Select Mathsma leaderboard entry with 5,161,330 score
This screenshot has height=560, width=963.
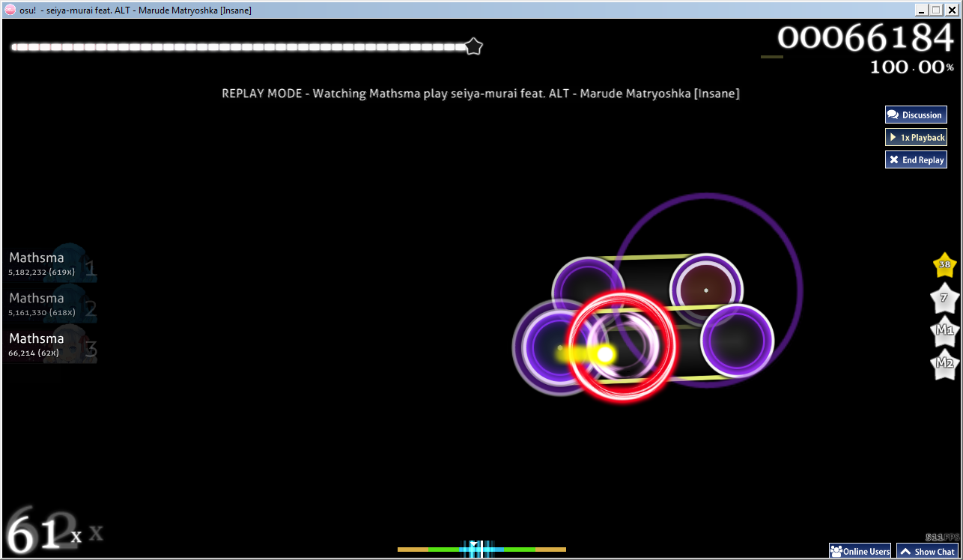[51, 304]
